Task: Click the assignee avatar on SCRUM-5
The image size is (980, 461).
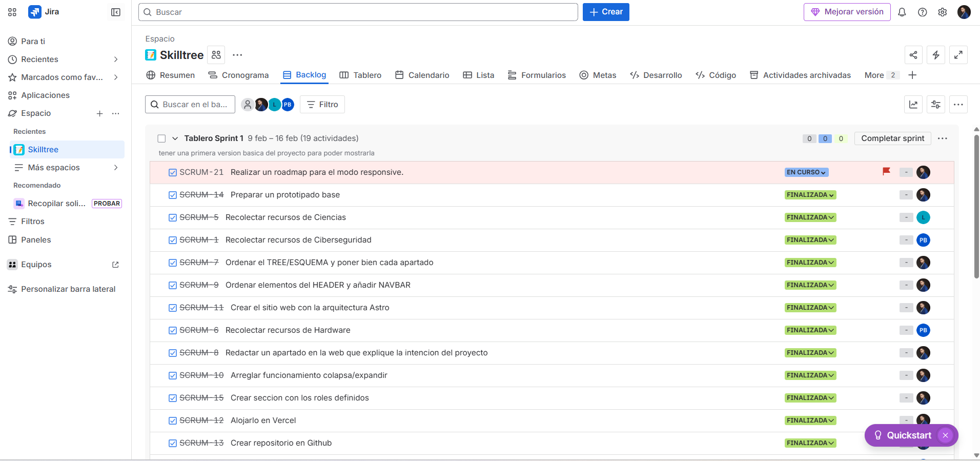Action: [x=923, y=217]
